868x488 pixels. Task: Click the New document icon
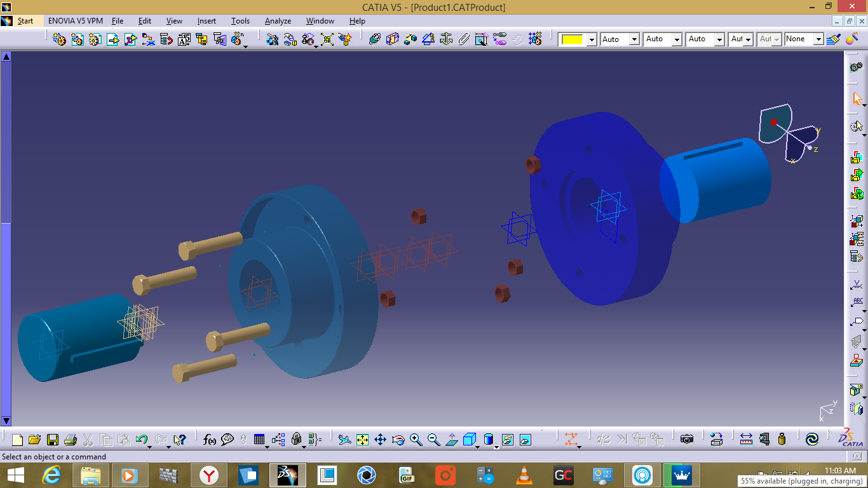coord(17,440)
